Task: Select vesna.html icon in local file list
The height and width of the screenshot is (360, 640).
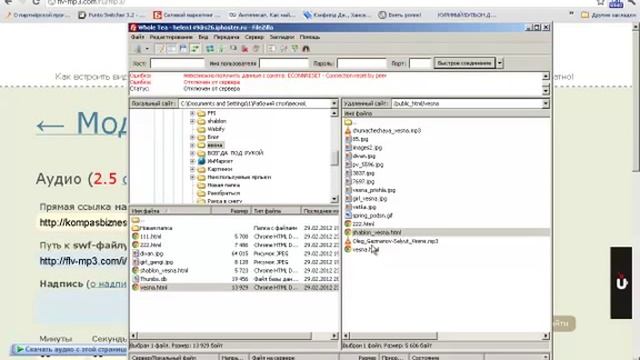Action: 136,287
